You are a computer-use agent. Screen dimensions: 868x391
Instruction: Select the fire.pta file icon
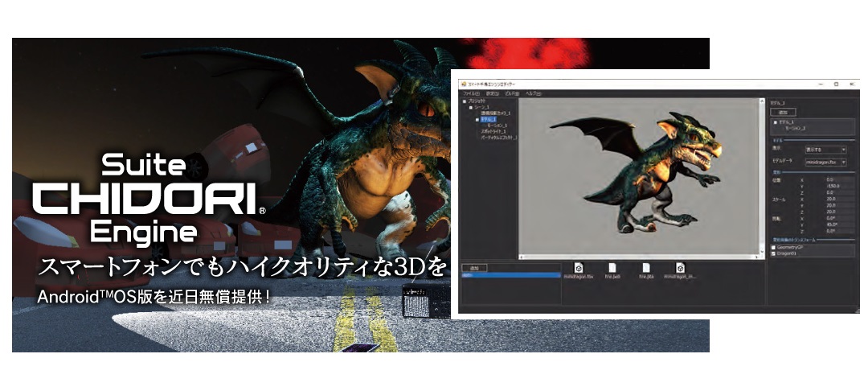(645, 267)
